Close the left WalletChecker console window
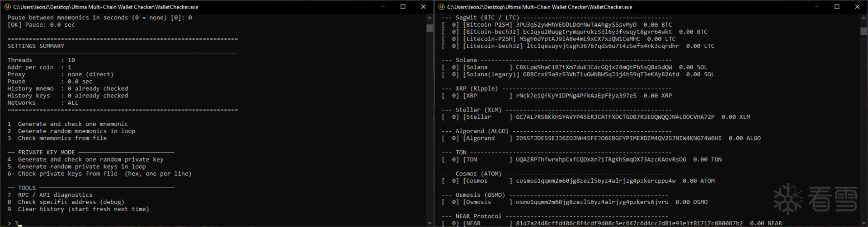868x227 pixels. tap(423, 7)
